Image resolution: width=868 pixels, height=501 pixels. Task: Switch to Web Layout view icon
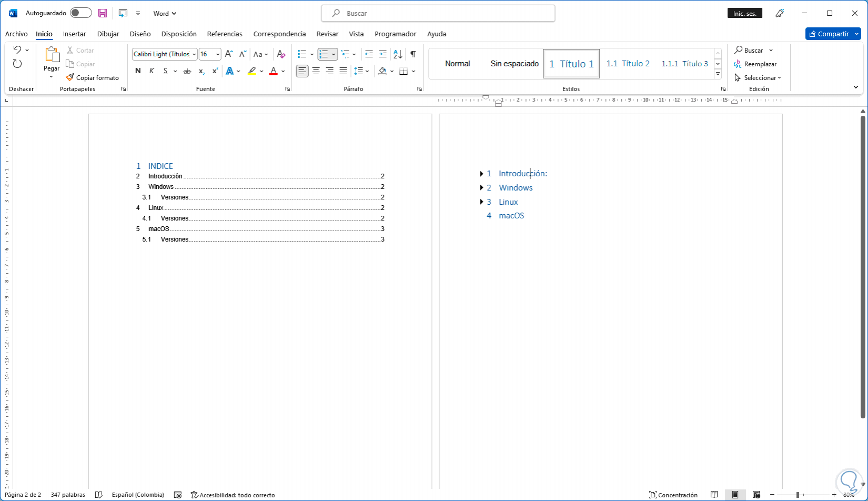coord(756,495)
